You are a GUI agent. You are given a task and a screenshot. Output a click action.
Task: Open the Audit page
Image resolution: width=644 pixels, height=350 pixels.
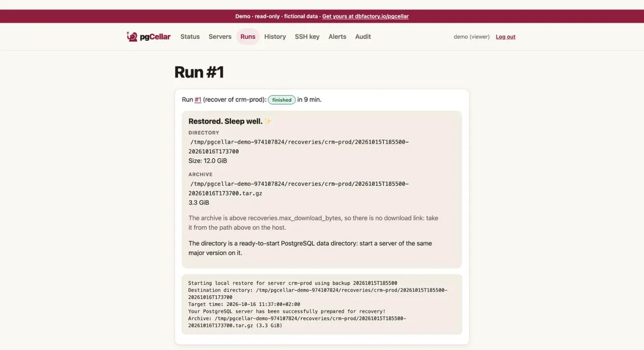[363, 36]
